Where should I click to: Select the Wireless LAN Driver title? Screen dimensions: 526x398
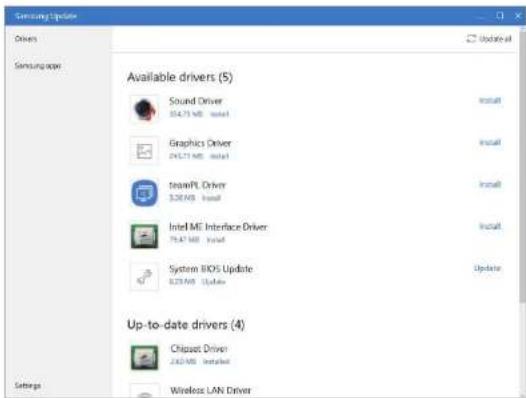[211, 390]
